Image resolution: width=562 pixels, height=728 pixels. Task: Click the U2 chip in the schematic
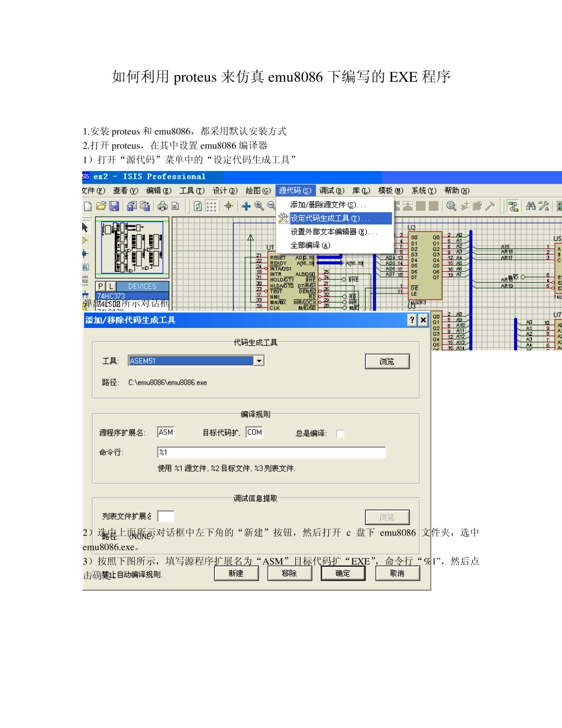[425, 265]
